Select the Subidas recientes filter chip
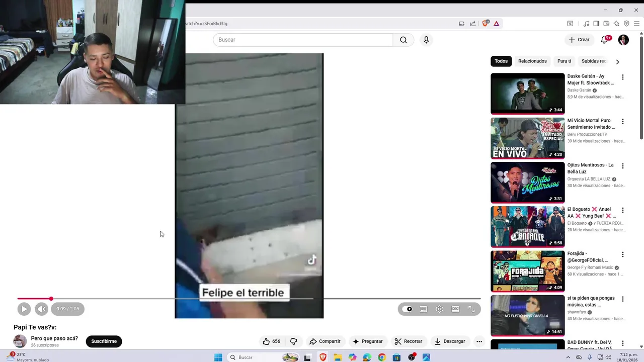644x362 pixels. tap(594, 61)
